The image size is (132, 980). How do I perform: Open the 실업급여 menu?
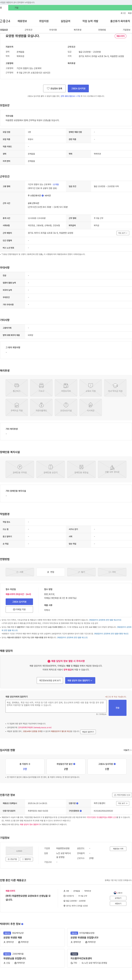66,21
